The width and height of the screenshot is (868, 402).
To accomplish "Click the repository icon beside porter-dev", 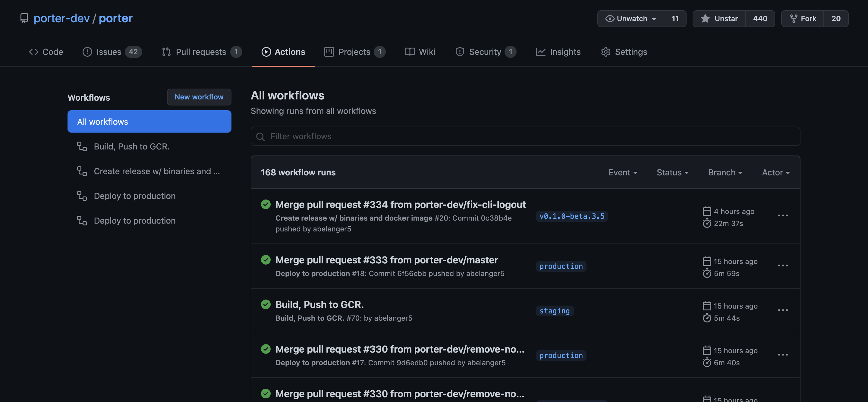I will [x=24, y=18].
